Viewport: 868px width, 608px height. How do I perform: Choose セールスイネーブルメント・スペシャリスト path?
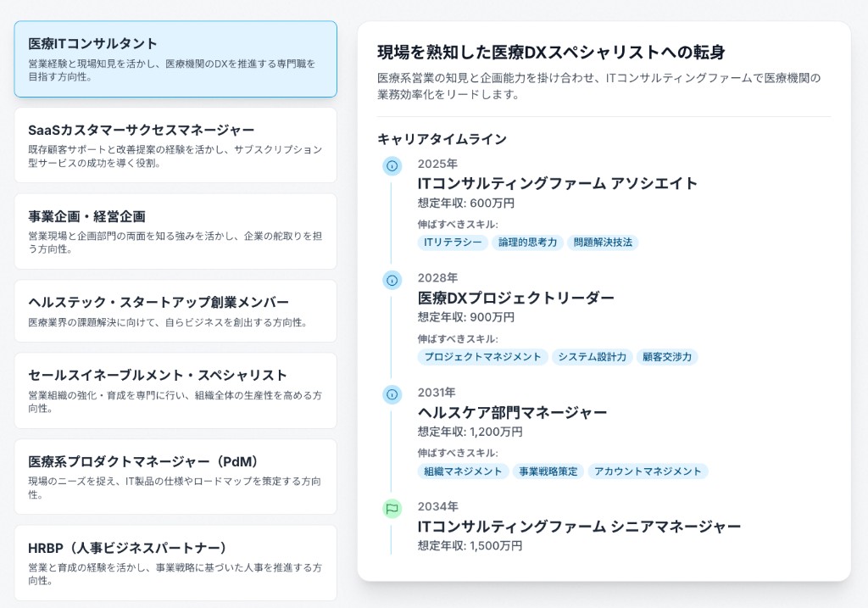(175, 388)
